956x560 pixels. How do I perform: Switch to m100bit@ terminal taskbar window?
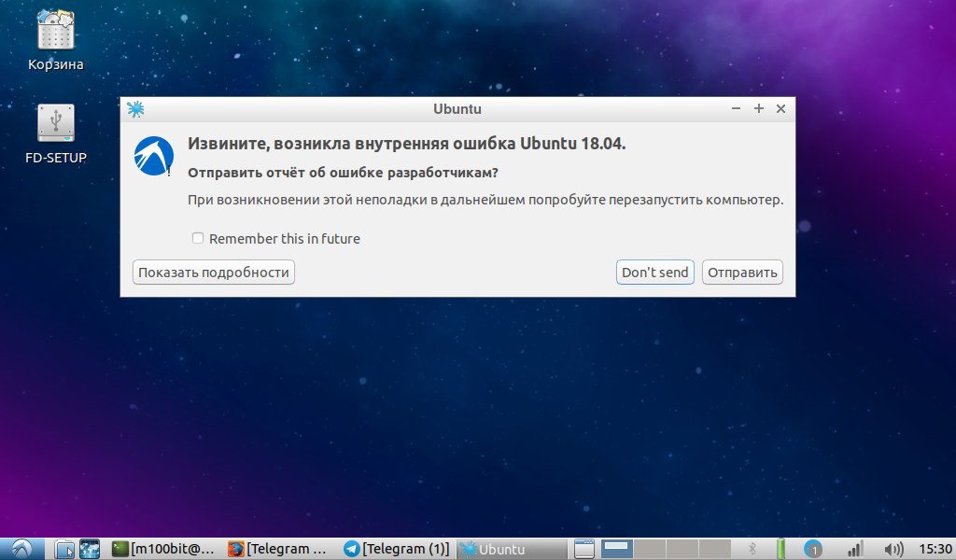tap(164, 549)
